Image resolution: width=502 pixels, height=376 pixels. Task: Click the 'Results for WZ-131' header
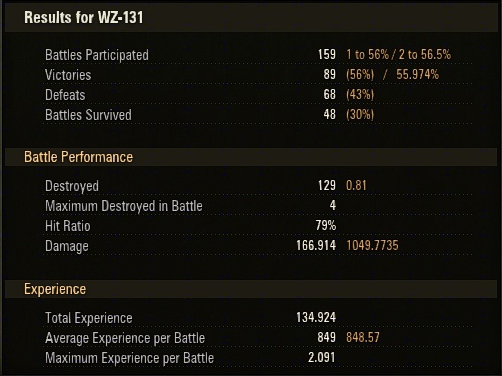click(x=84, y=17)
